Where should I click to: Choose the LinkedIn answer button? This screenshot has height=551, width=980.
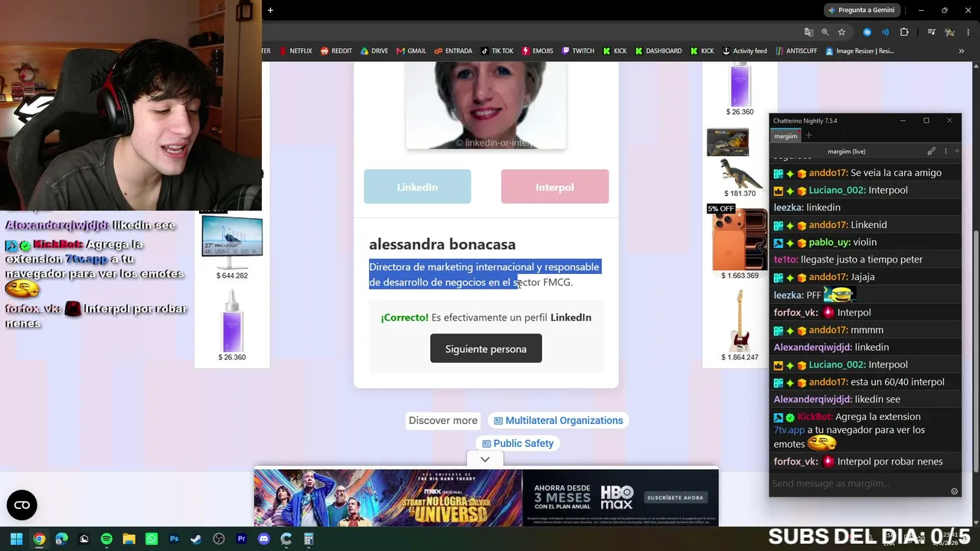tap(417, 187)
